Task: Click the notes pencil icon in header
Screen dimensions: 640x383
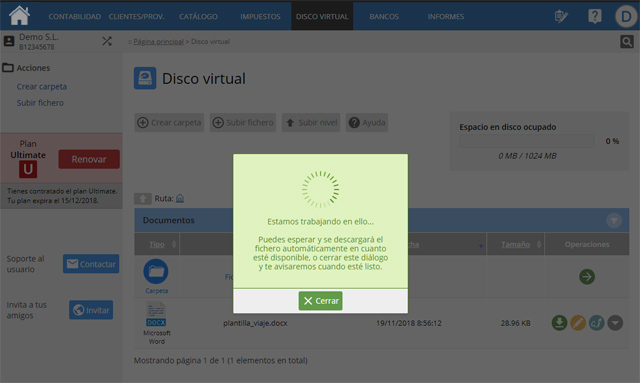Action: point(561,16)
